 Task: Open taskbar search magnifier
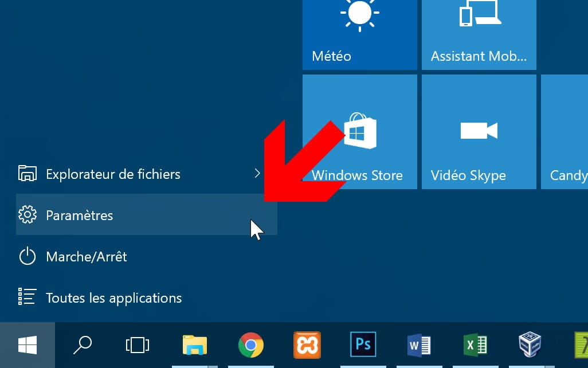[83, 344]
